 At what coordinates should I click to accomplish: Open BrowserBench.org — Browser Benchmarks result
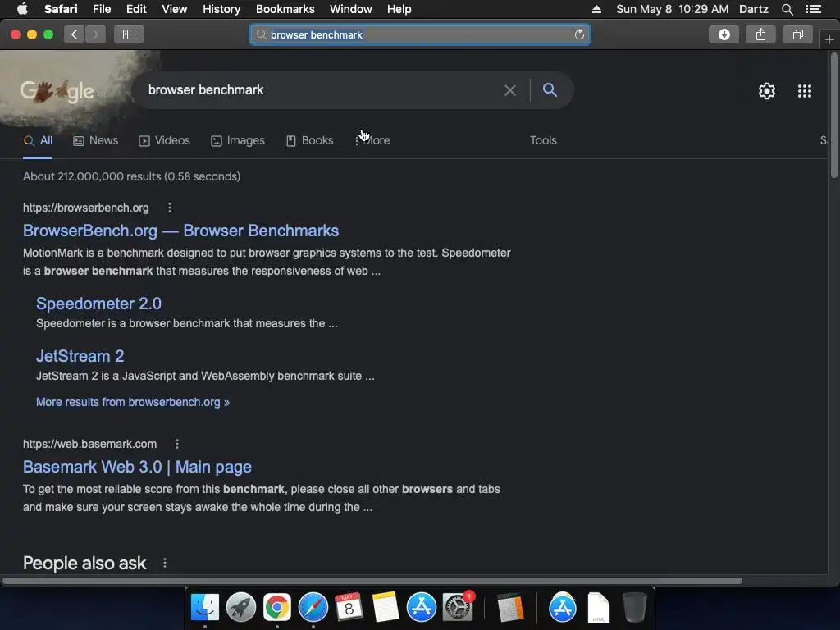click(x=180, y=231)
